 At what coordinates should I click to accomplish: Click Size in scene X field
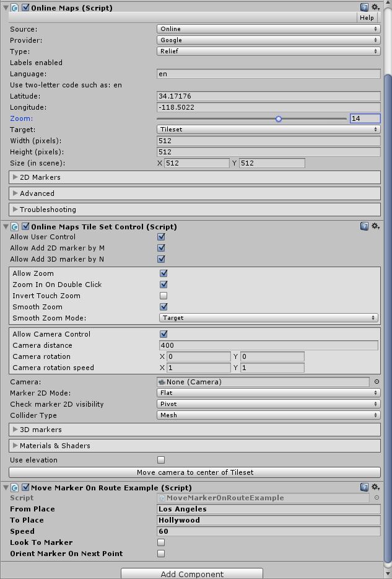[196, 163]
